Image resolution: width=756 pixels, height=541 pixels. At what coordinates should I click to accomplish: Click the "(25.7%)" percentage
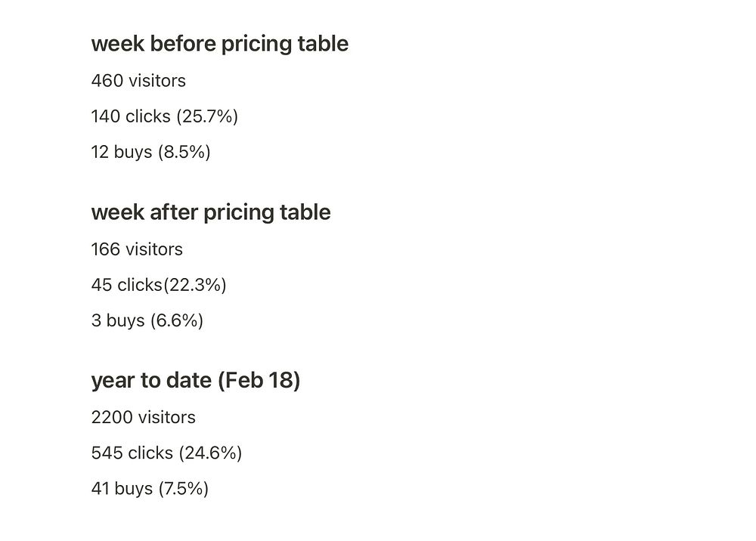206,116
